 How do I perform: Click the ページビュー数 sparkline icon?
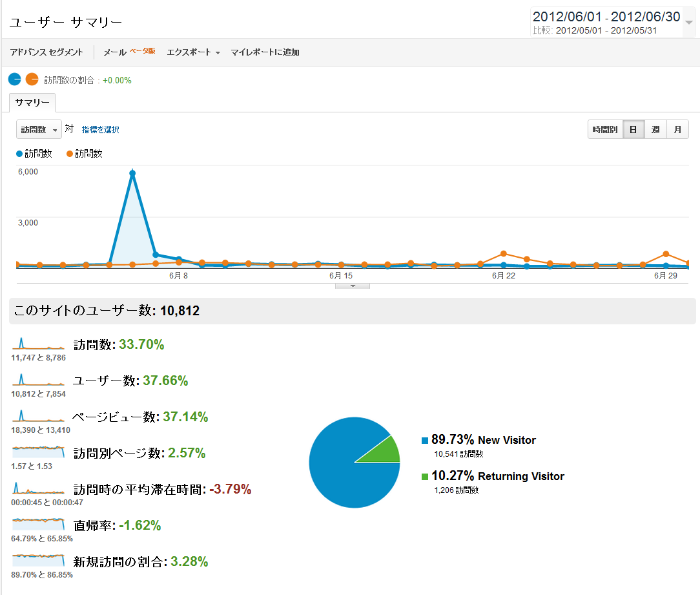click(x=38, y=415)
